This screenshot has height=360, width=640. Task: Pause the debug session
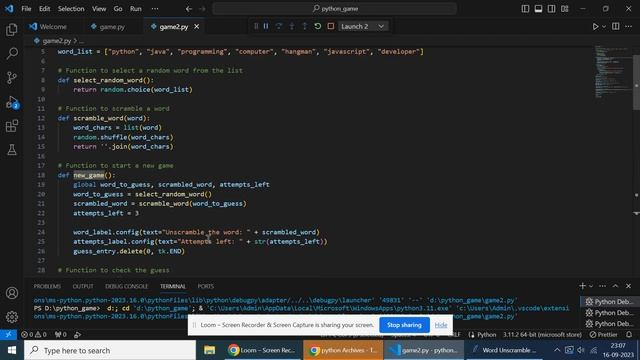tap(266, 26)
